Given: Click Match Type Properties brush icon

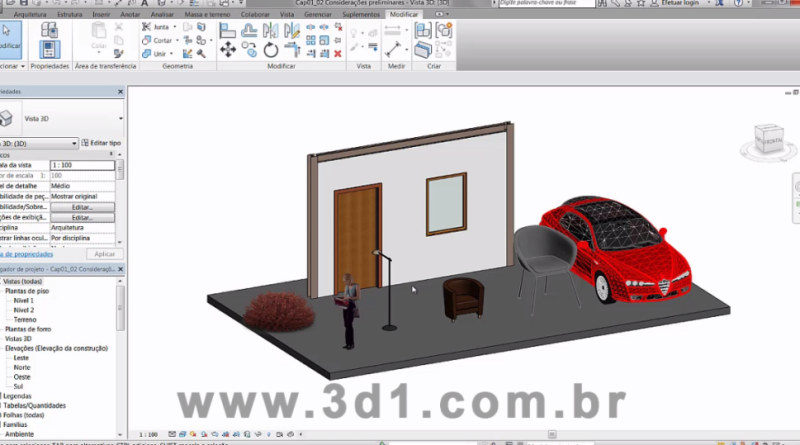Looking at the screenshot, I should [118, 53].
